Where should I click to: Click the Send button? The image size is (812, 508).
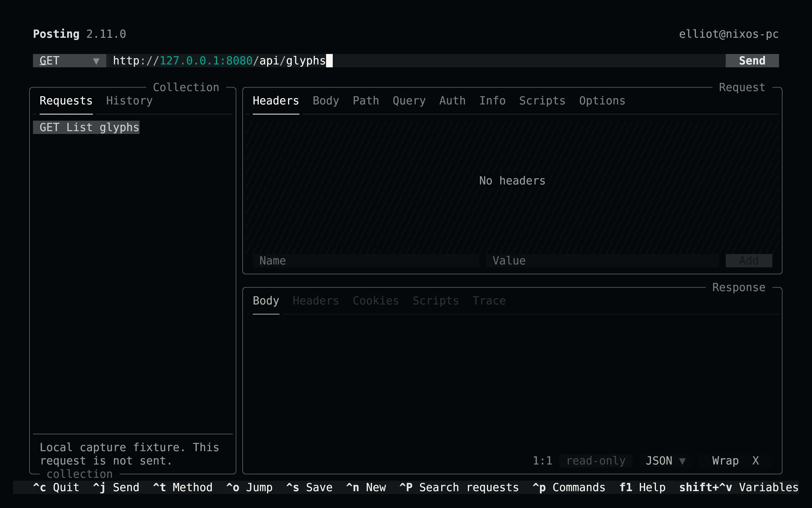[x=752, y=60]
